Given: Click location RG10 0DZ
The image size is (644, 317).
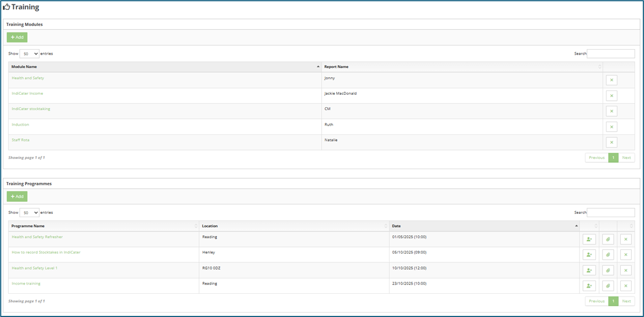Looking at the screenshot, I should pyautogui.click(x=211, y=268).
